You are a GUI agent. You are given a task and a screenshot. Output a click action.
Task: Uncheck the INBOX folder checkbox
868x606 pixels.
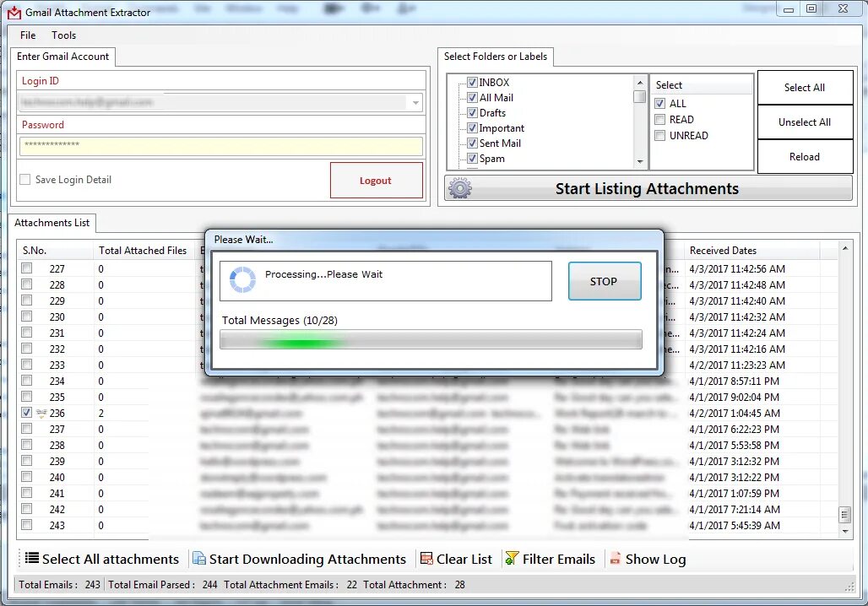(x=472, y=83)
